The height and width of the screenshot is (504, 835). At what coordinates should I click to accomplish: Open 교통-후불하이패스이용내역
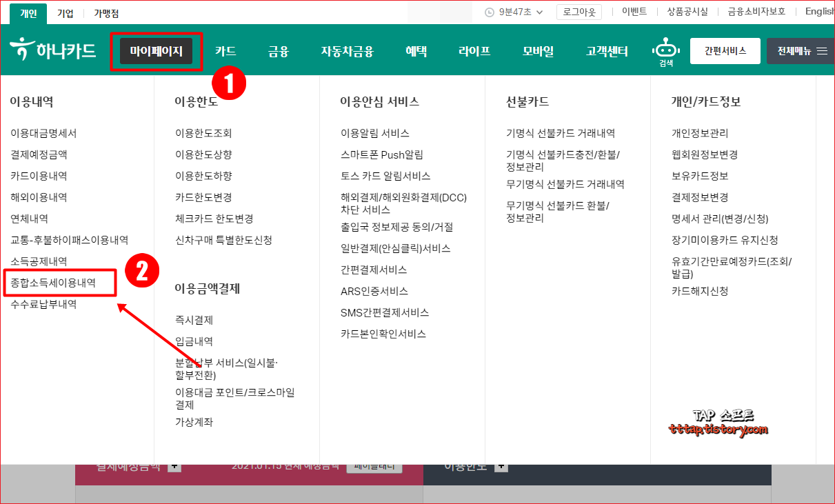pyautogui.click(x=69, y=240)
